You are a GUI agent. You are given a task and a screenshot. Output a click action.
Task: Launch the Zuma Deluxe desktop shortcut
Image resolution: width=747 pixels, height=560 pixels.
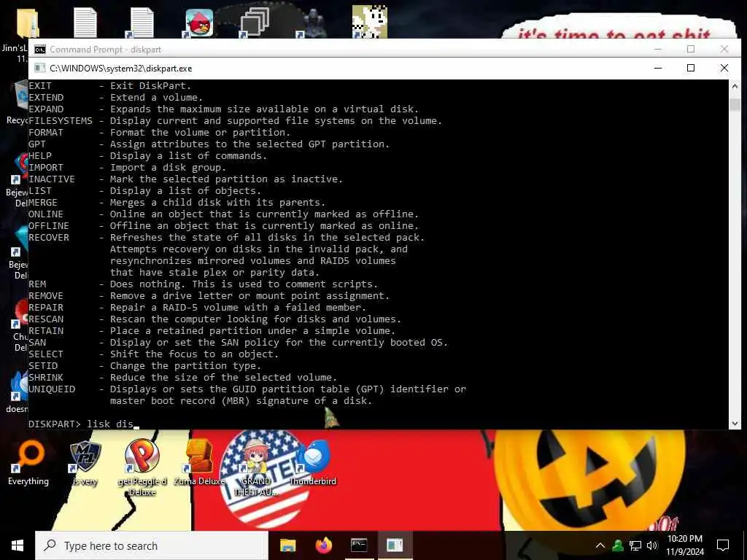(x=199, y=462)
